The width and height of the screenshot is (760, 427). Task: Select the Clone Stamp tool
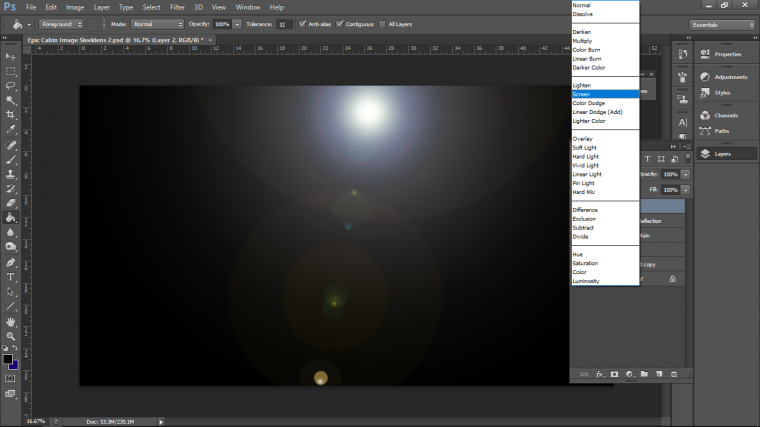11,174
